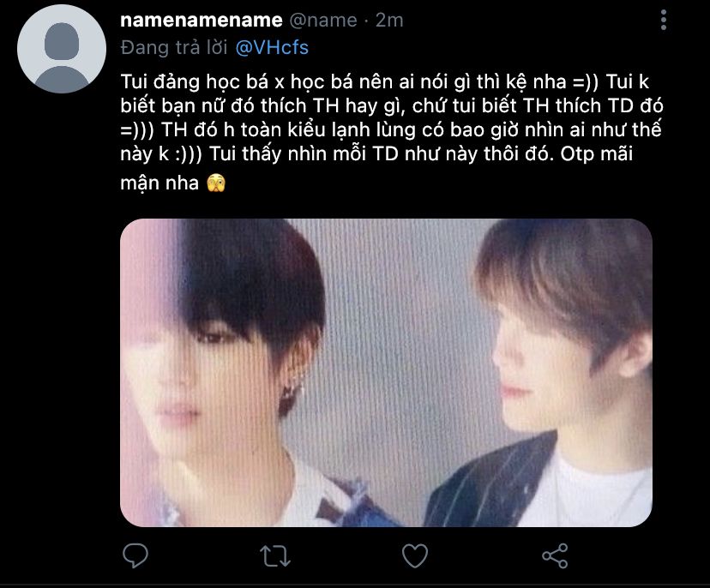
Task: Click the blue bow on the collar in the photo
Action: (349, 501)
